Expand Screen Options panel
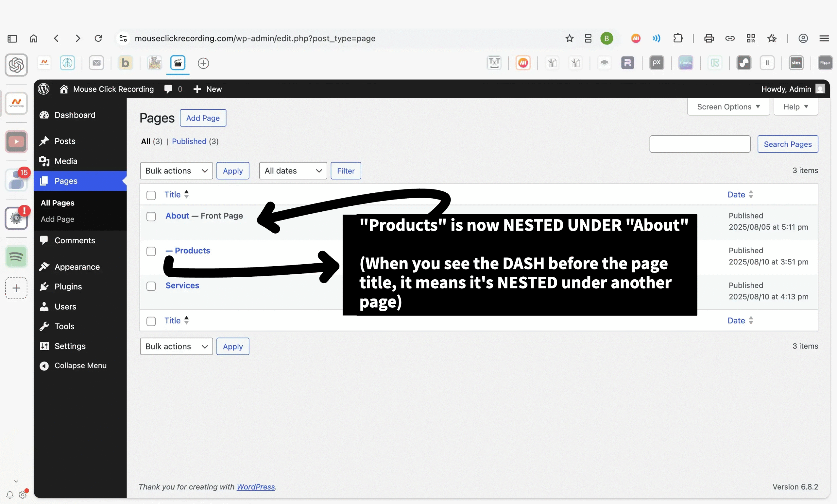The width and height of the screenshot is (837, 504). [728, 107]
